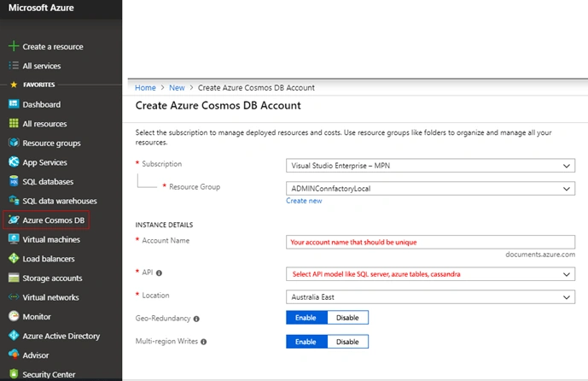Image resolution: width=588 pixels, height=381 pixels.
Task: Disable Geo-Redundancy
Action: point(347,318)
